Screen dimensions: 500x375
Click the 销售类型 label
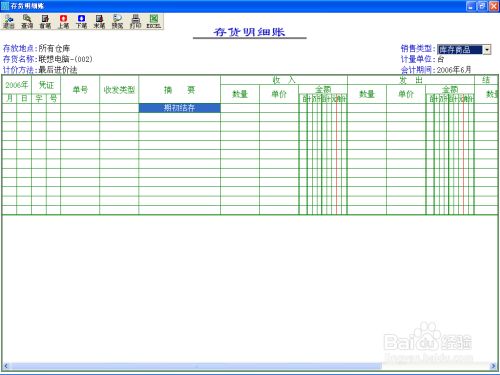(x=417, y=48)
